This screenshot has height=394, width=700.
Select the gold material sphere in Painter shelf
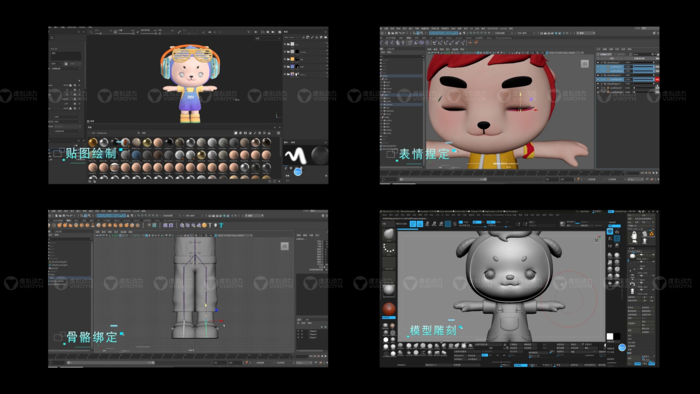pyautogui.click(x=93, y=142)
